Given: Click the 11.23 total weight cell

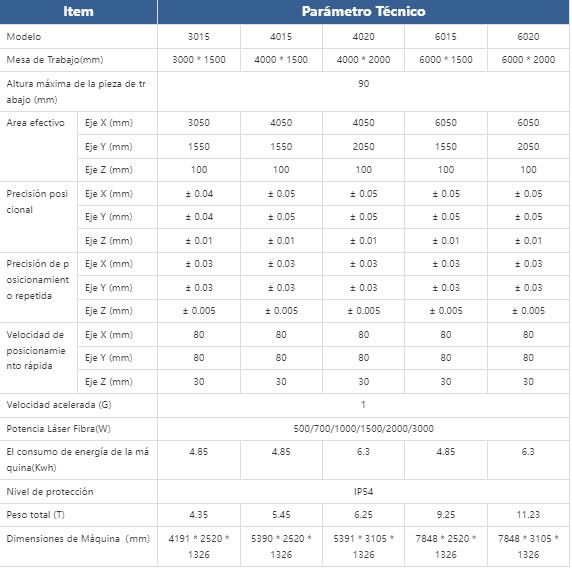Looking at the screenshot, I should 528,515.
